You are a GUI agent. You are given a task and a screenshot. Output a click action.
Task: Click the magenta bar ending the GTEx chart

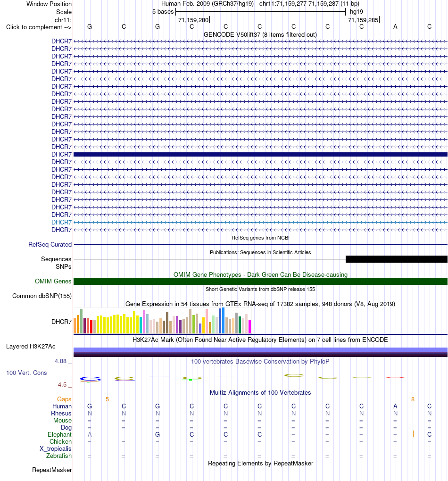(x=250, y=327)
